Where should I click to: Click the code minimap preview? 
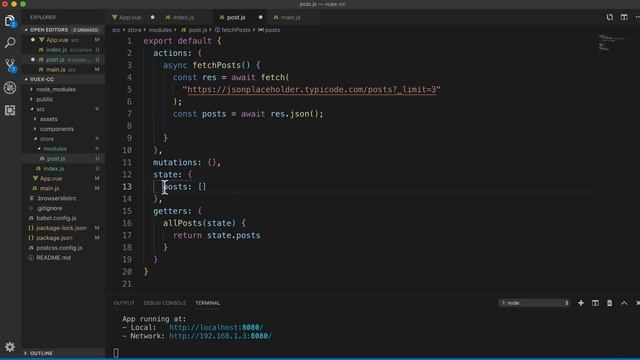611,42
